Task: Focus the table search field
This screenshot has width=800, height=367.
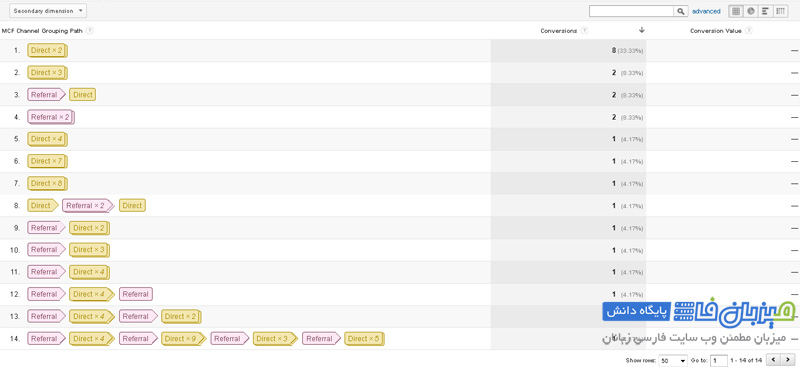Action: (x=632, y=11)
